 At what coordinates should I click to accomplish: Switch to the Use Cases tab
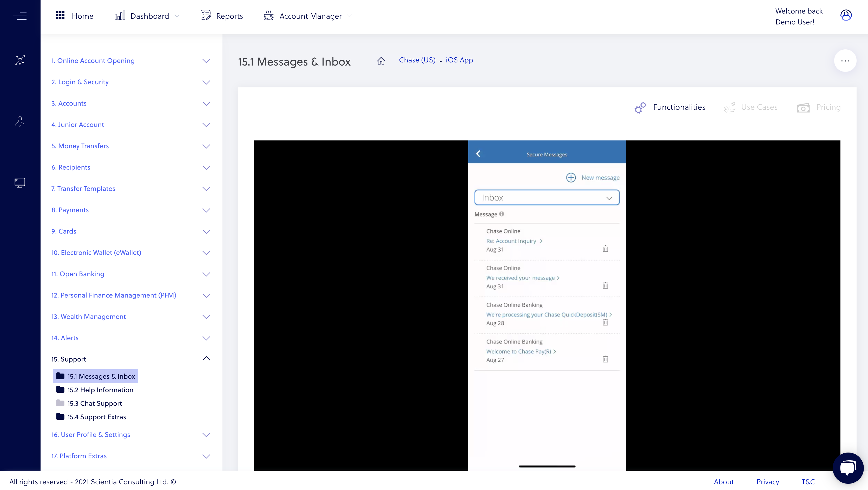pos(751,107)
